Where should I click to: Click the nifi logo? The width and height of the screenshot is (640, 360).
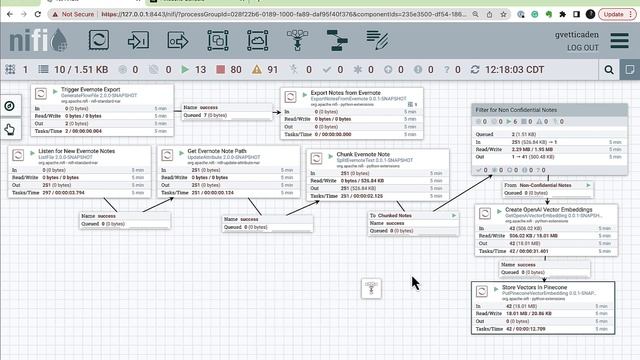pos(38,40)
